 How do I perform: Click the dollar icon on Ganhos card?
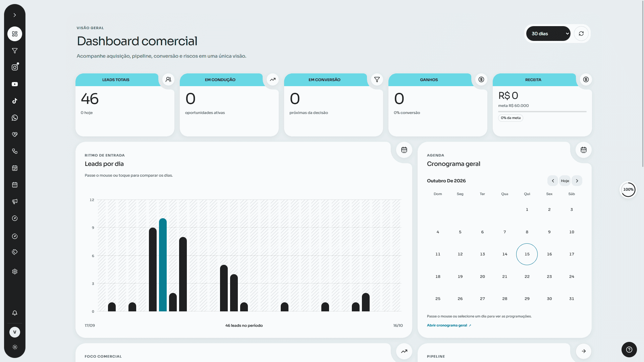click(481, 79)
